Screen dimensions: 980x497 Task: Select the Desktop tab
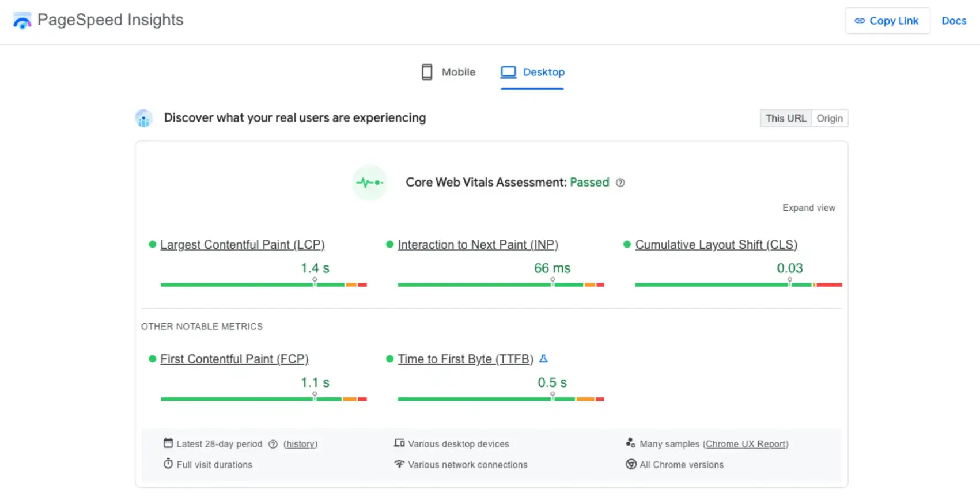coord(532,72)
